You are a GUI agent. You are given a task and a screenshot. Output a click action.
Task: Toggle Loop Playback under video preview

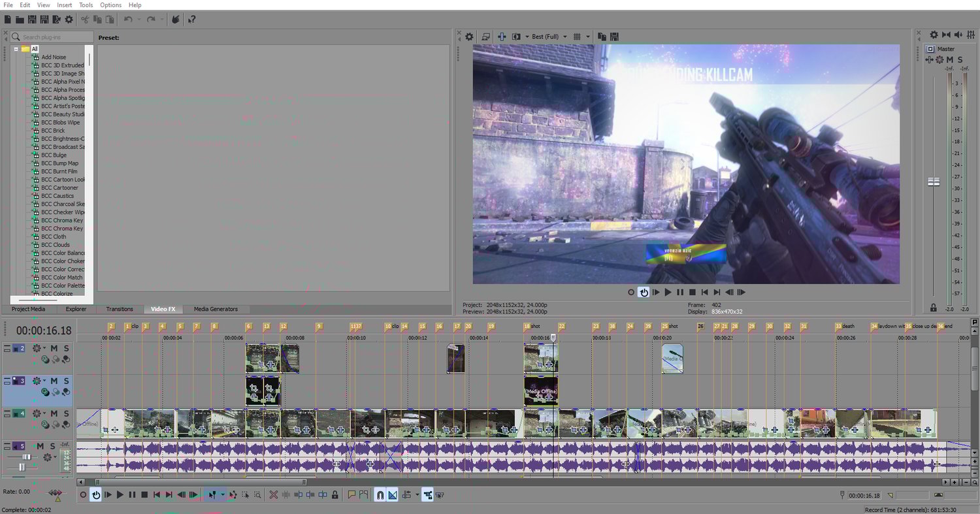[x=644, y=293]
